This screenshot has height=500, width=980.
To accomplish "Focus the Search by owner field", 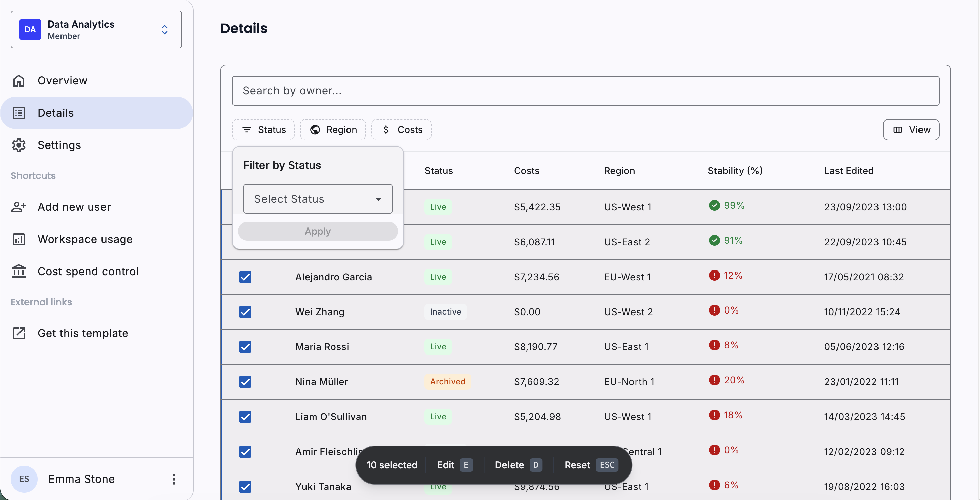I will pos(585,91).
